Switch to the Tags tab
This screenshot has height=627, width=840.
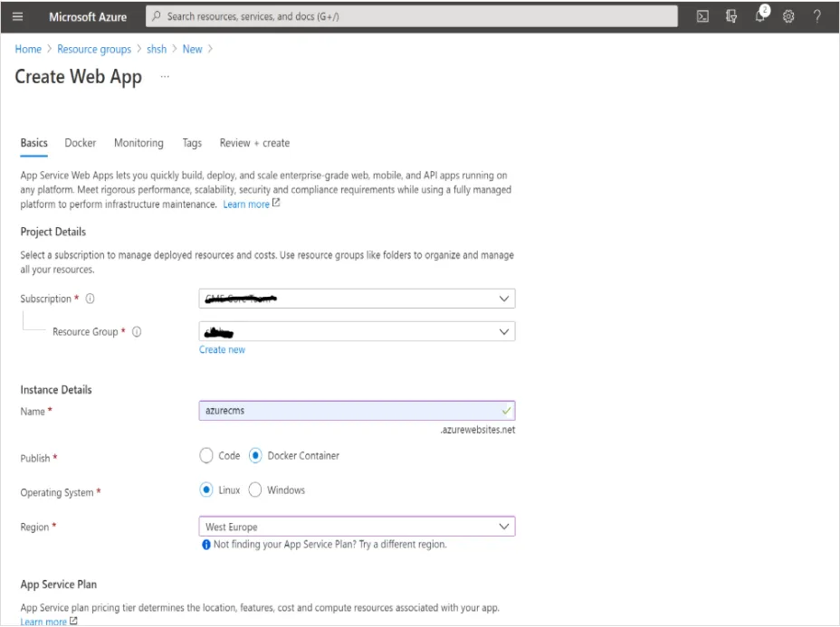[192, 143]
